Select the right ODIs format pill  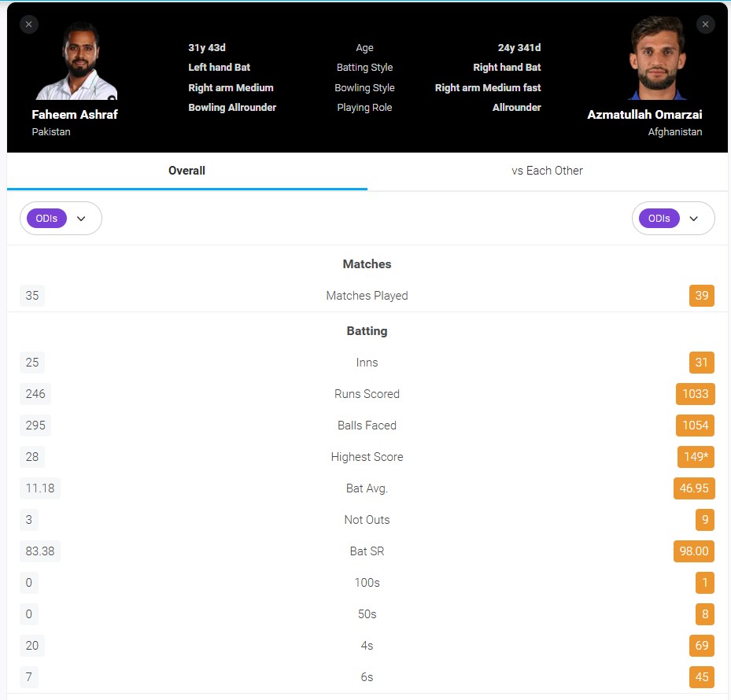[x=659, y=219]
